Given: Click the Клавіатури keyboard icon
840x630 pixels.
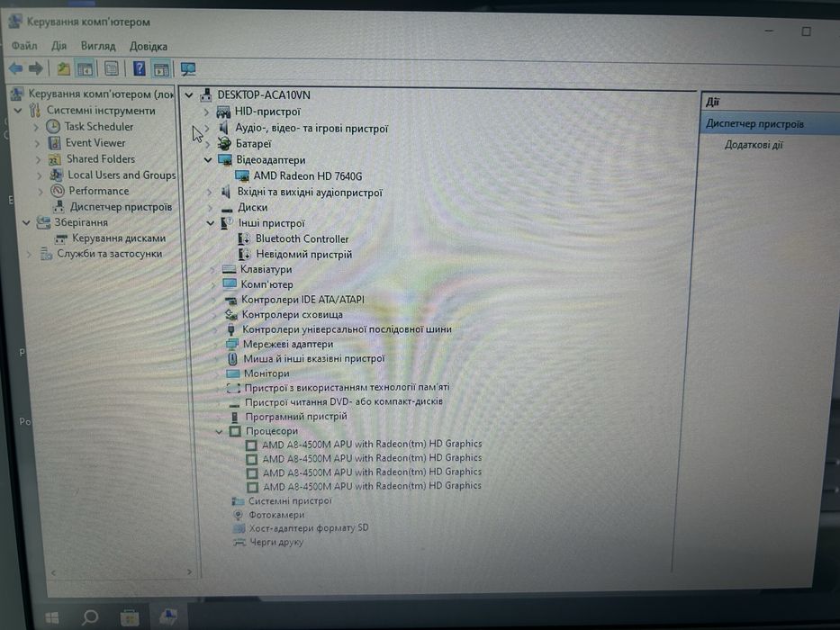Looking at the screenshot, I should pos(229,269).
